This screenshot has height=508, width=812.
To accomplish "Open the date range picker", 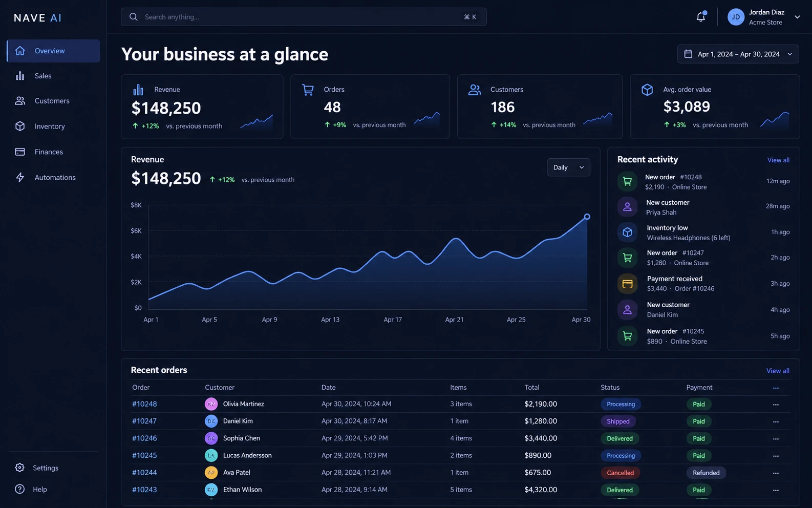I will click(x=738, y=54).
